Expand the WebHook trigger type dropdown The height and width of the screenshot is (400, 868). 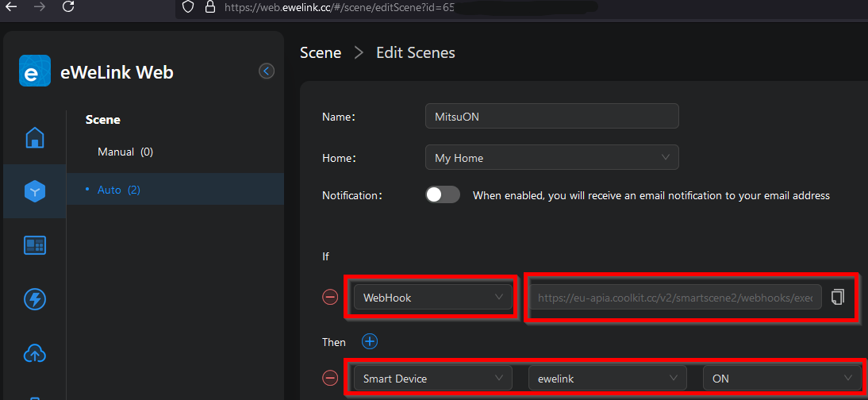(432, 298)
